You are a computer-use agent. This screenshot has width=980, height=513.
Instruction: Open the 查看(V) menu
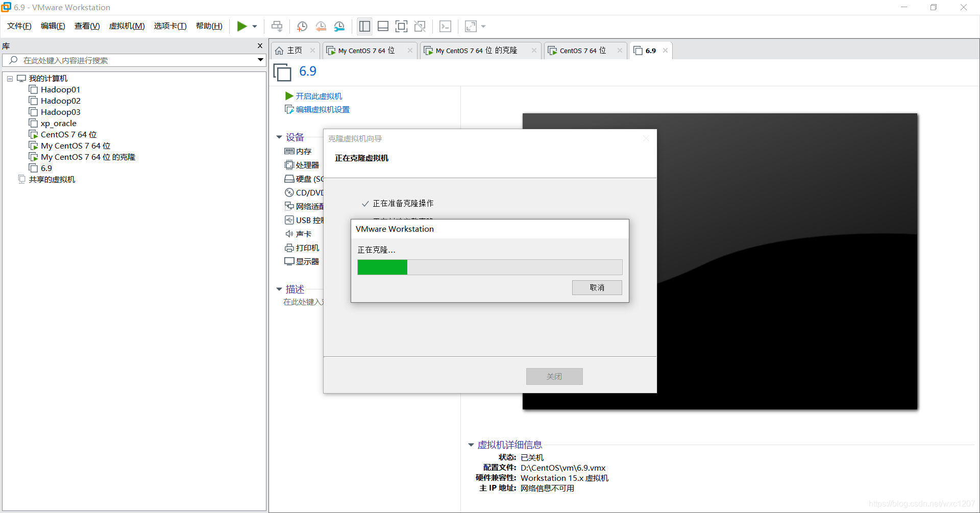(x=87, y=26)
